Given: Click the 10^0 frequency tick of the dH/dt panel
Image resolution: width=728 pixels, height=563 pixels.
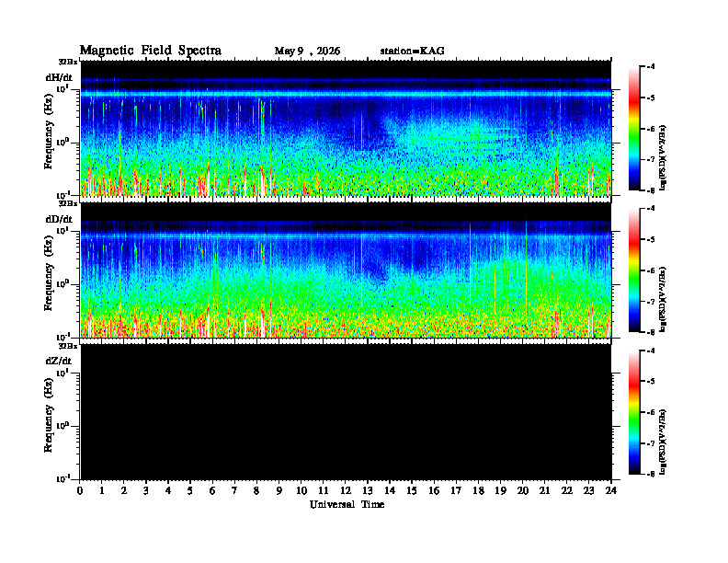Looking at the screenshot, I should pos(63,142).
